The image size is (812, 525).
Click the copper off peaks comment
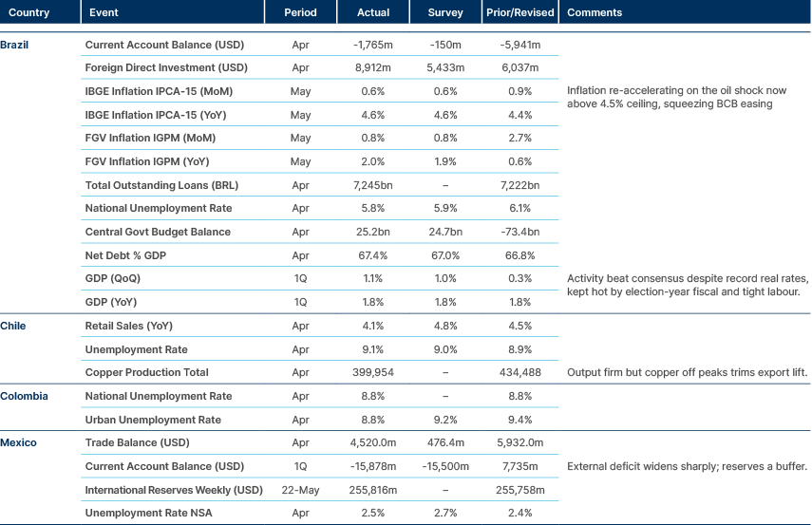(688, 372)
